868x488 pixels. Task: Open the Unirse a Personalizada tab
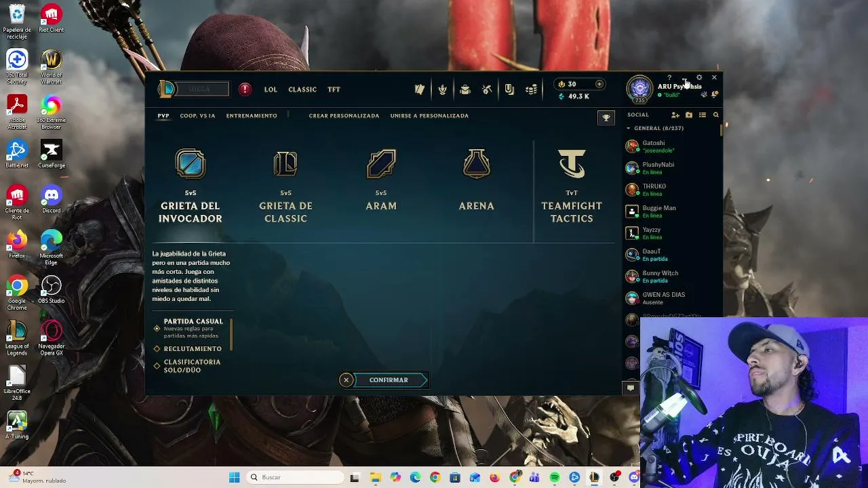pyautogui.click(x=429, y=116)
